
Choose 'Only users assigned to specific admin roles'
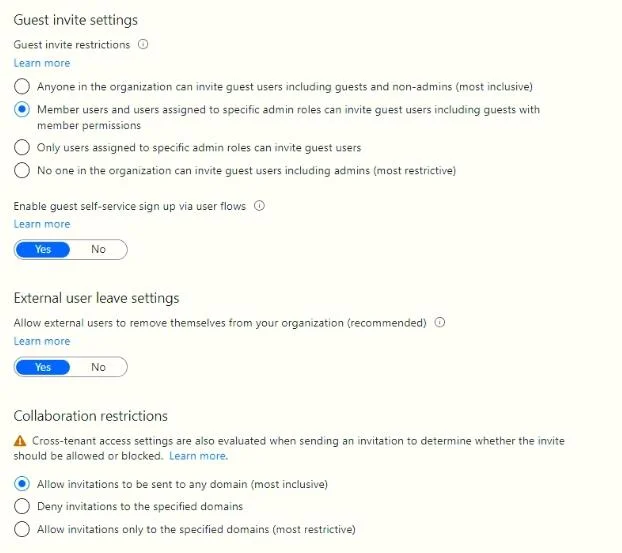click(22, 147)
